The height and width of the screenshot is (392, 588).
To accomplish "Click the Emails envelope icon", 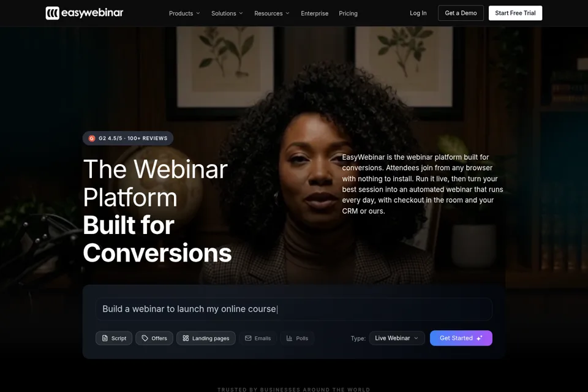I will (x=248, y=338).
